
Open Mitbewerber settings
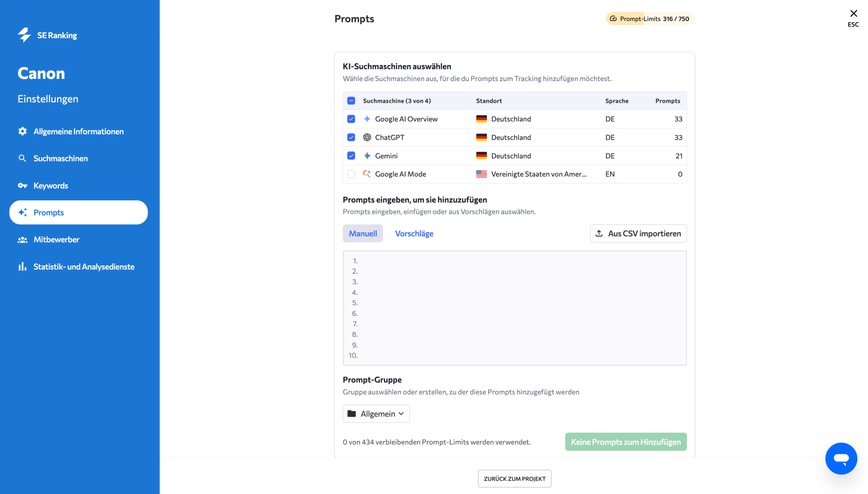(x=56, y=239)
